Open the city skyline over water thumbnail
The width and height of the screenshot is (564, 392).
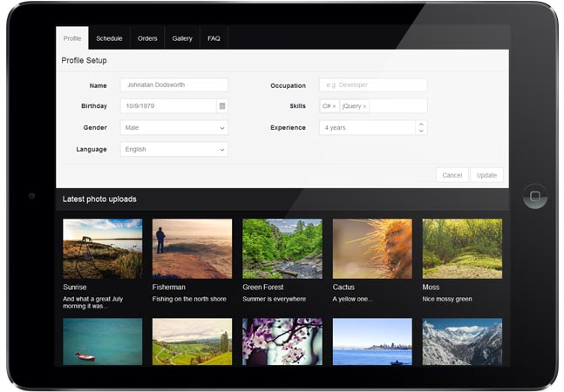372,341
